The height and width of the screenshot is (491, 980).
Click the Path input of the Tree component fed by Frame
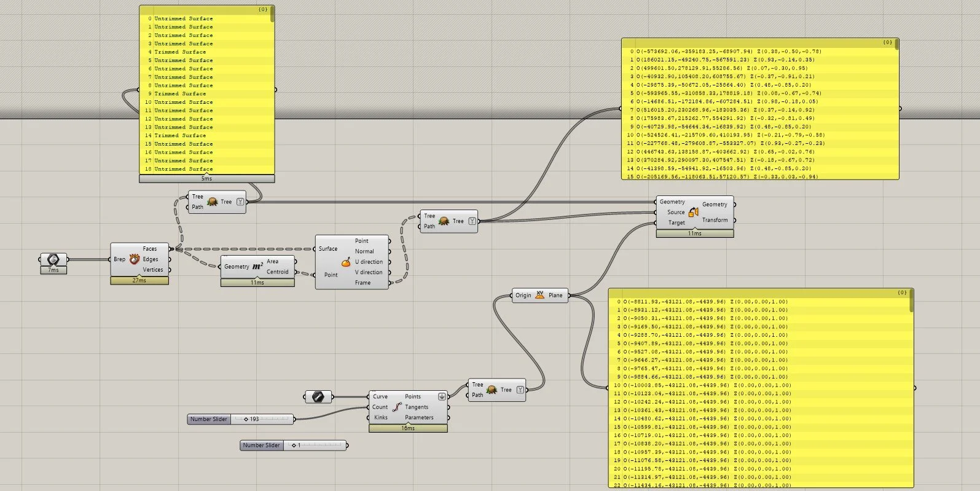click(x=429, y=226)
